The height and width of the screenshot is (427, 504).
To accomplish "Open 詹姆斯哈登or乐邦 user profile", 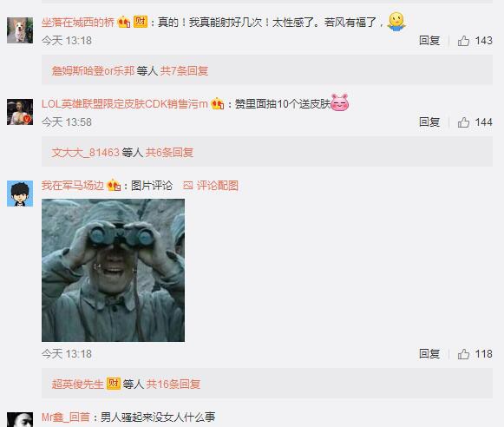I will tap(93, 70).
